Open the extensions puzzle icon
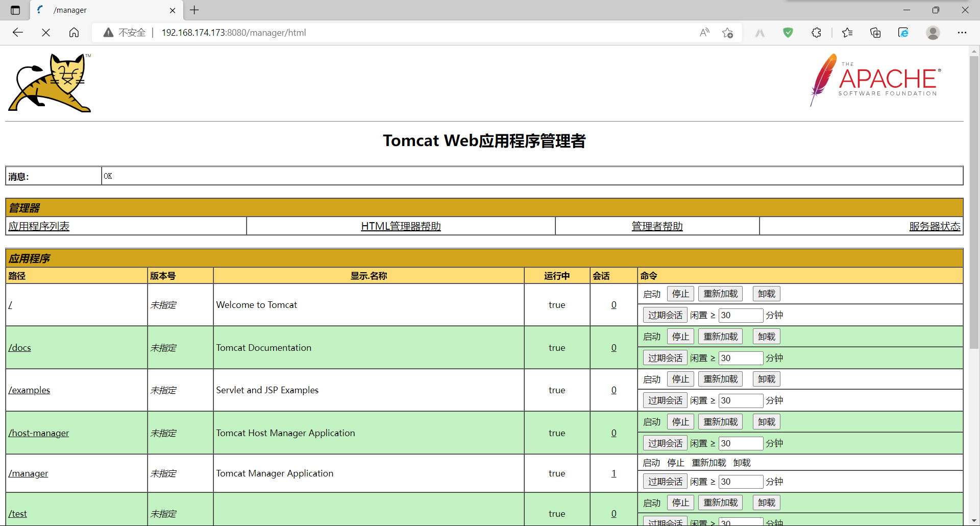This screenshot has width=980, height=526. (816, 33)
